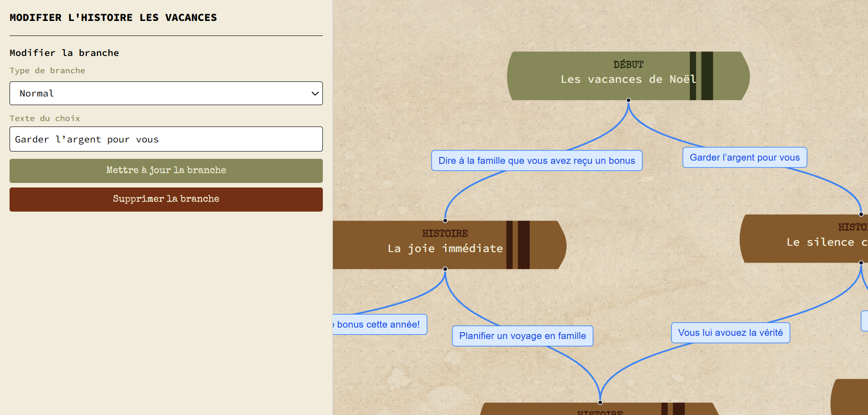
Task: Click input handle atop Le silence node
Action: click(x=861, y=214)
